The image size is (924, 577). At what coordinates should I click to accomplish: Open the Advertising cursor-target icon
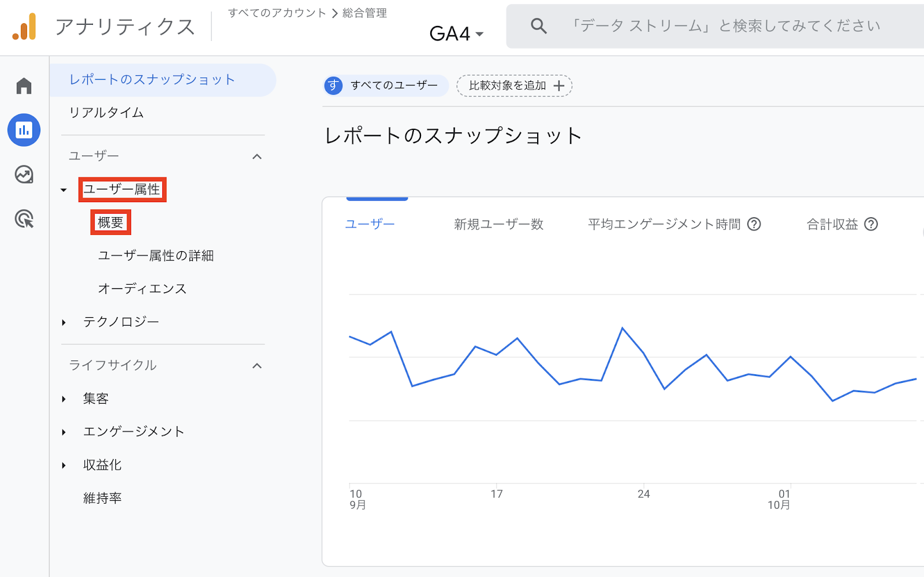(24, 219)
